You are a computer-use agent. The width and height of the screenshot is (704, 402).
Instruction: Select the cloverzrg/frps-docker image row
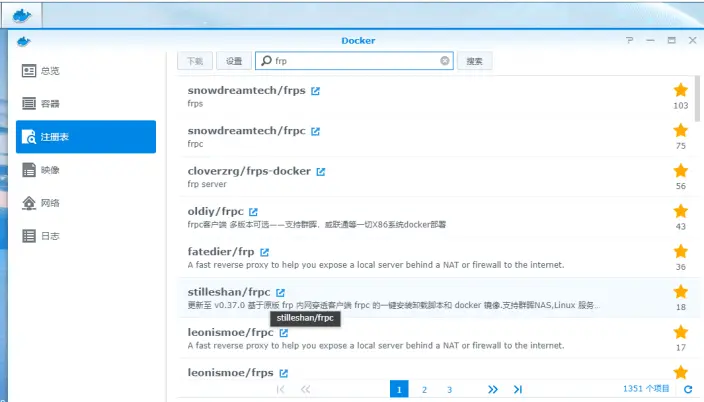(x=438, y=177)
